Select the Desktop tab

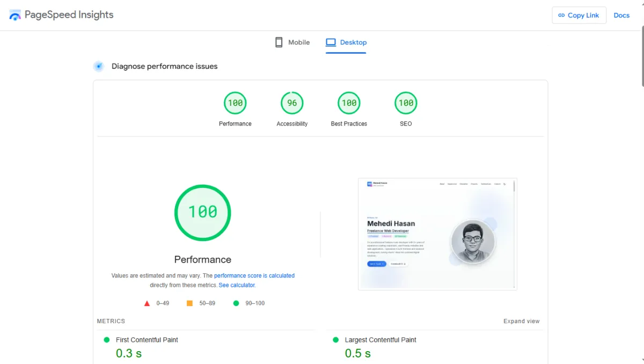point(346,42)
